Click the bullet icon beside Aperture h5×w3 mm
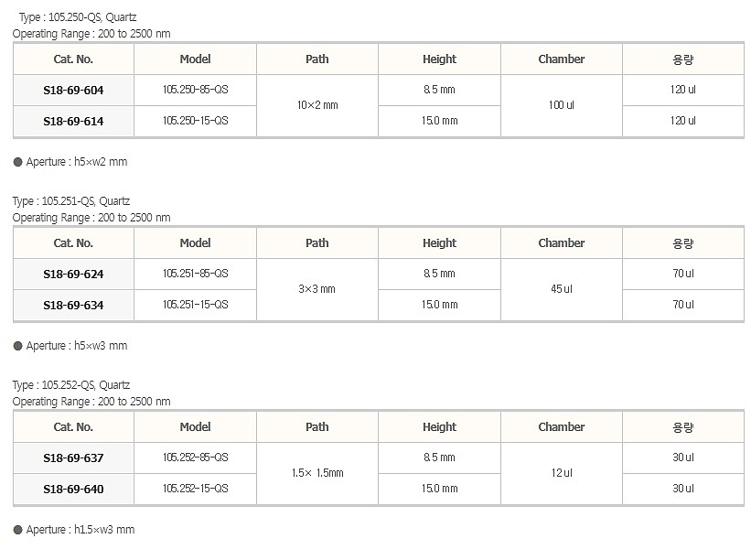This screenshot has width=751, height=560. tap(17, 346)
